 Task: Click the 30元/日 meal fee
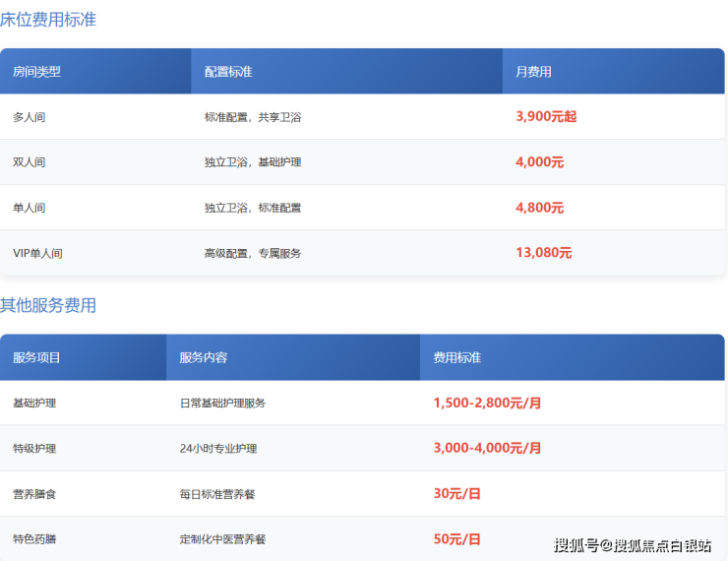click(457, 494)
